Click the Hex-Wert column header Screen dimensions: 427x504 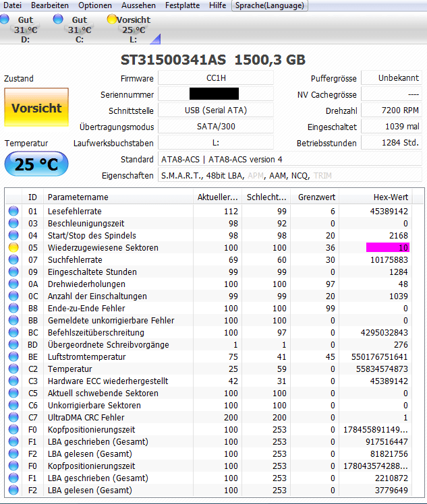pyautogui.click(x=376, y=197)
